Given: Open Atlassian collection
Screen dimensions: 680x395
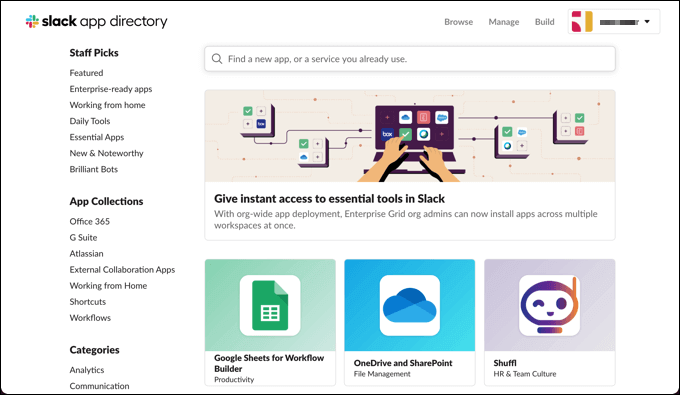Looking at the screenshot, I should point(86,253).
